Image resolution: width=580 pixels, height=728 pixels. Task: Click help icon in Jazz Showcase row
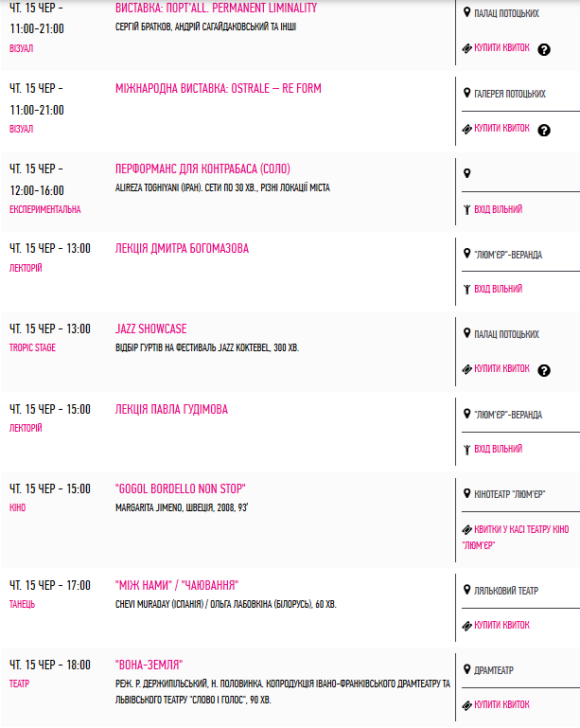point(544,370)
